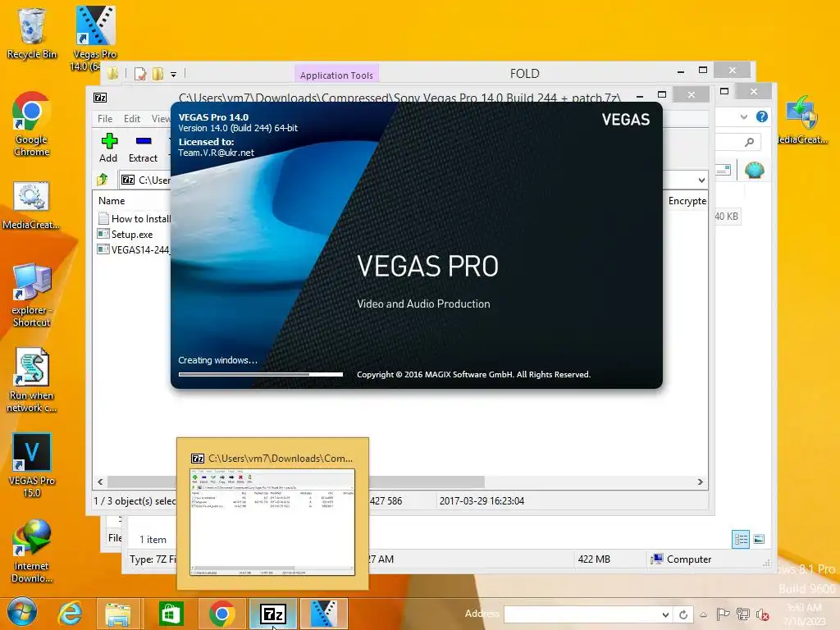The image size is (840, 630).
Task: Click the taskbar clock showing the date
Action: [804, 614]
